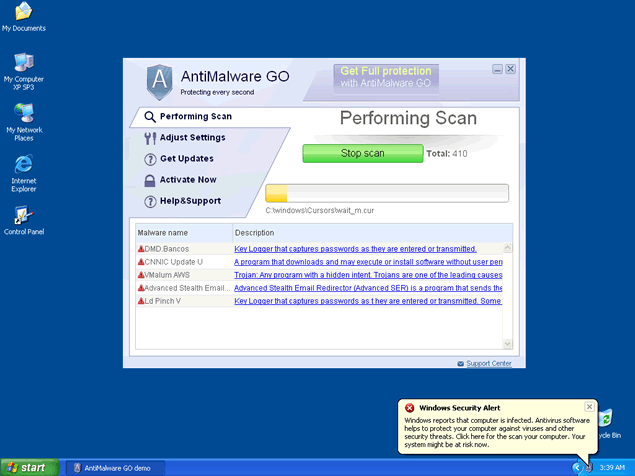Open Activate Now section
Image resolution: width=635 pixels, height=476 pixels.
click(x=187, y=180)
